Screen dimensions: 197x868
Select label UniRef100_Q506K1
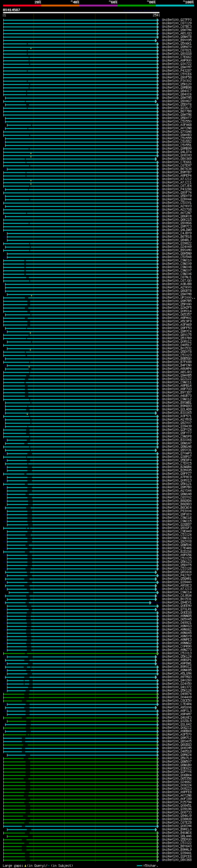[176, 43]
